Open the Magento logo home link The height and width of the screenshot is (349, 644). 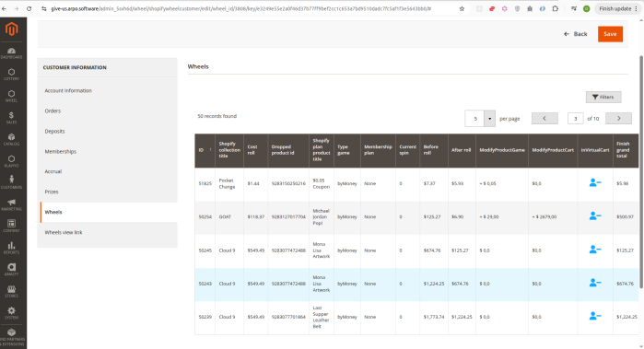[x=11, y=29]
